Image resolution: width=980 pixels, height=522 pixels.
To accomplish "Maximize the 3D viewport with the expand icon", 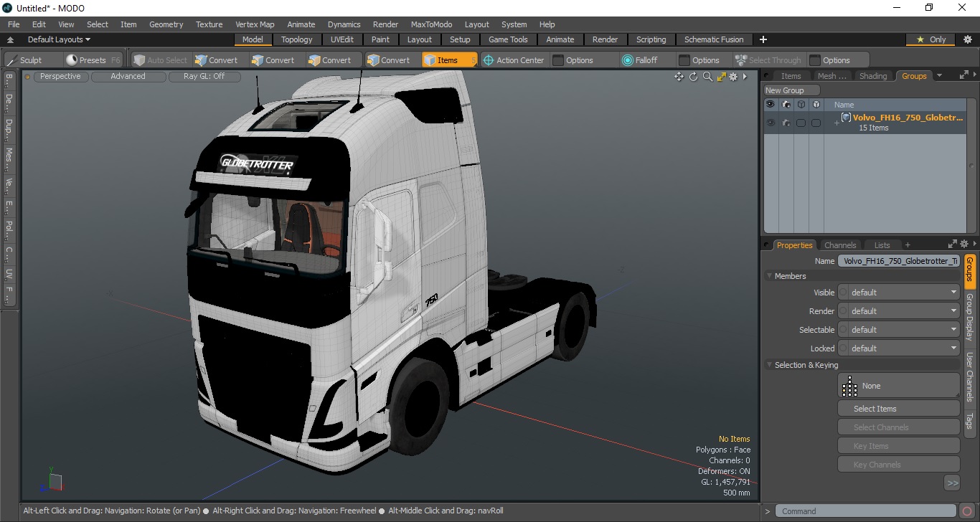I will (x=721, y=77).
